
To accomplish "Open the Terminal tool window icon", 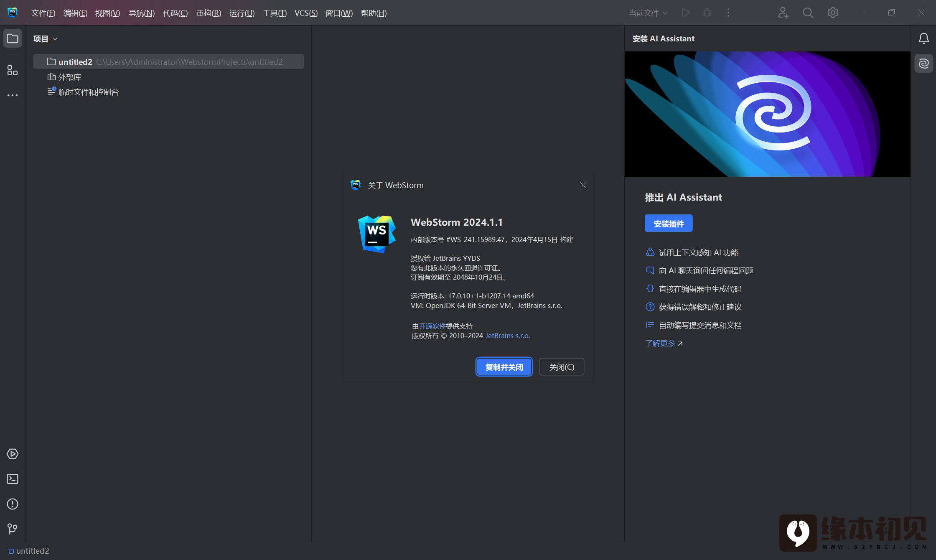I will pyautogui.click(x=13, y=479).
